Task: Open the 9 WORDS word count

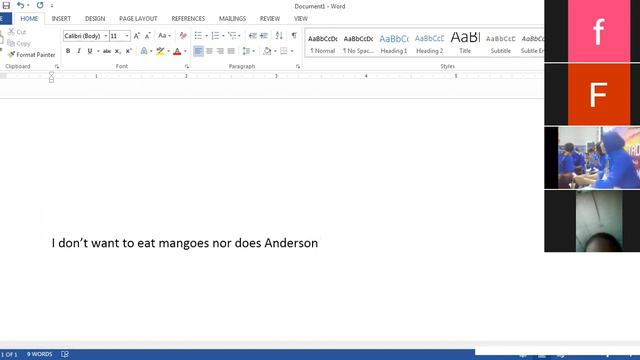Action: [x=40, y=354]
